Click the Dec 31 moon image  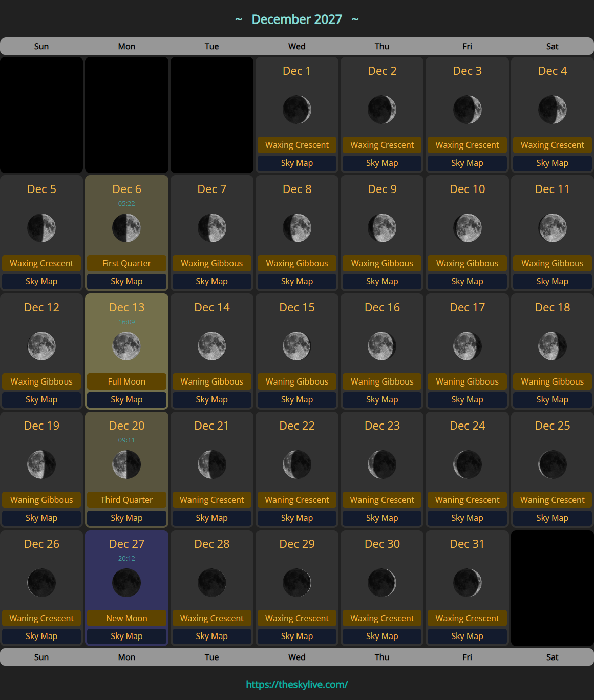click(x=468, y=583)
